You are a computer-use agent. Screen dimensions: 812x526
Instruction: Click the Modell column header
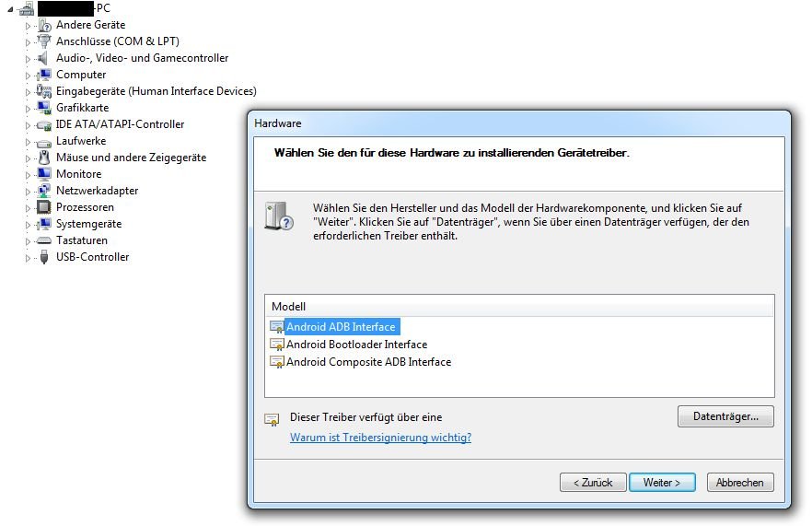(x=519, y=306)
